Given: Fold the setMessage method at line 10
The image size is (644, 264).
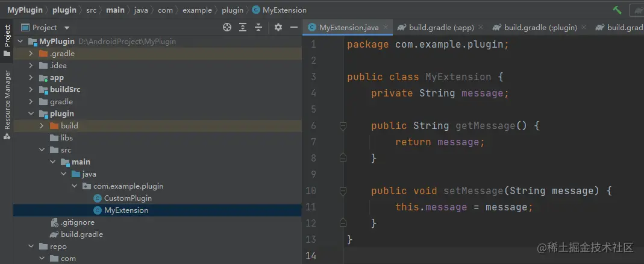Looking at the screenshot, I should point(343,191).
